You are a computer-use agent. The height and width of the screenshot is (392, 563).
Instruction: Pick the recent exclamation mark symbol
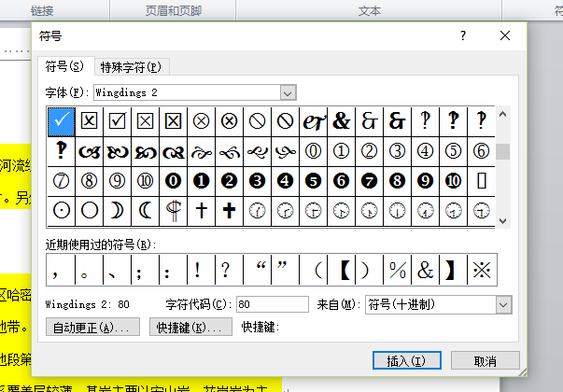[x=201, y=270]
